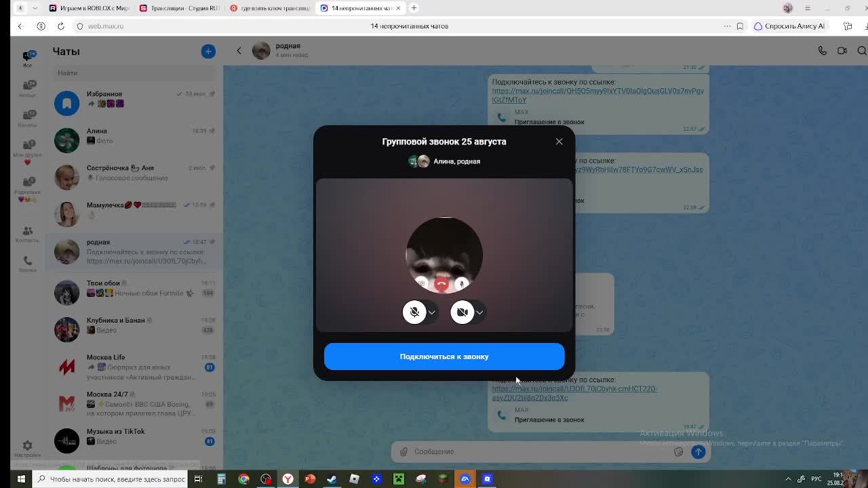Open the Контакты section
868x488 pixels.
(28, 234)
